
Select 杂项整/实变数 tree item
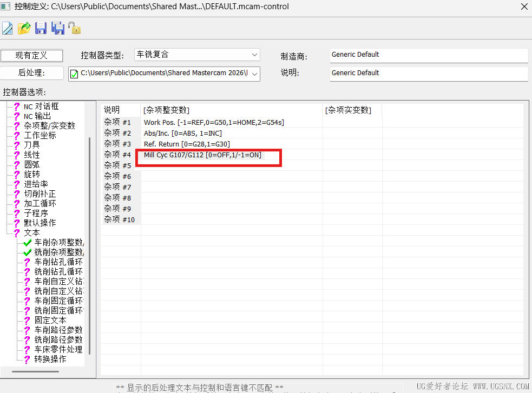49,126
